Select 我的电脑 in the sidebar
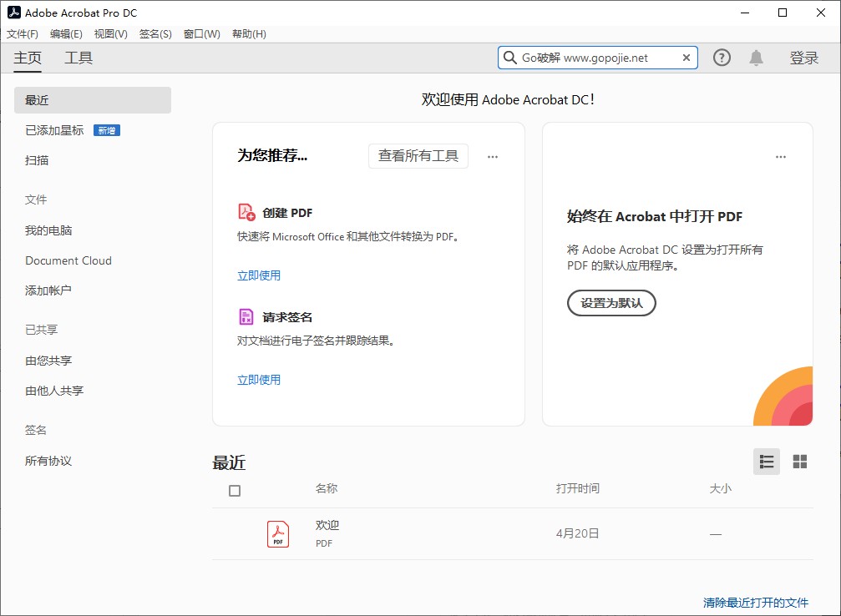The height and width of the screenshot is (616, 841). pos(48,230)
